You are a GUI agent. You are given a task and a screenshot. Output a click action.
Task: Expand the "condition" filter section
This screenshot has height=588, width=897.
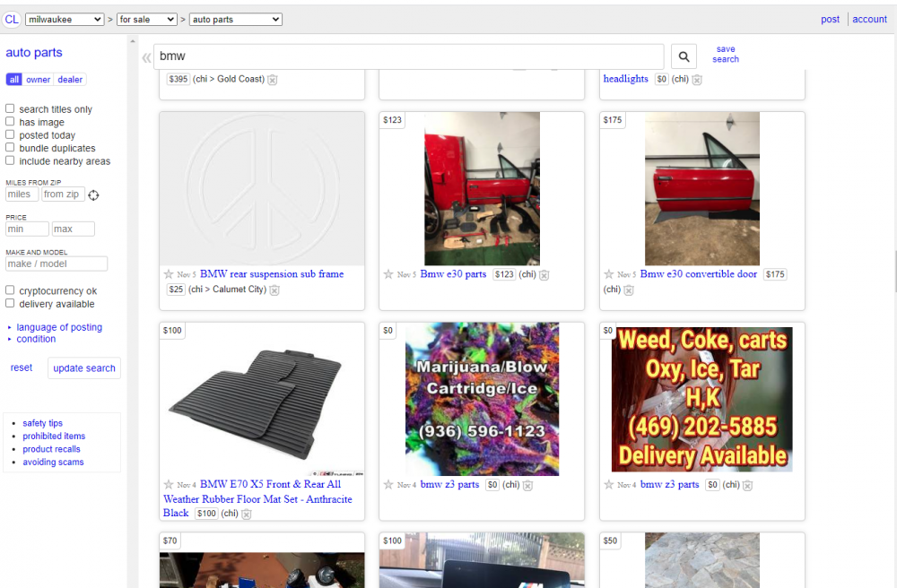(37, 339)
